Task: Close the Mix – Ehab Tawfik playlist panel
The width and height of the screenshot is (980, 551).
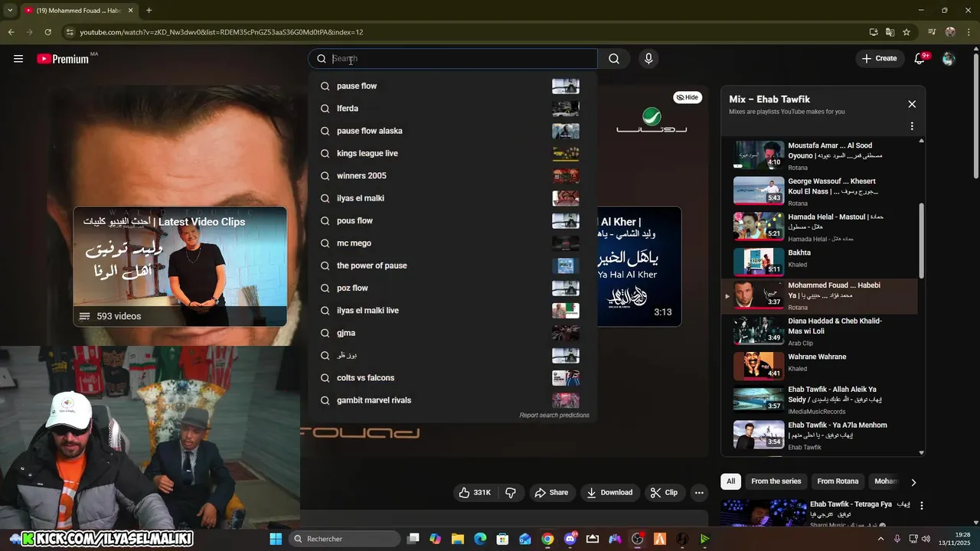Action: [x=912, y=104]
